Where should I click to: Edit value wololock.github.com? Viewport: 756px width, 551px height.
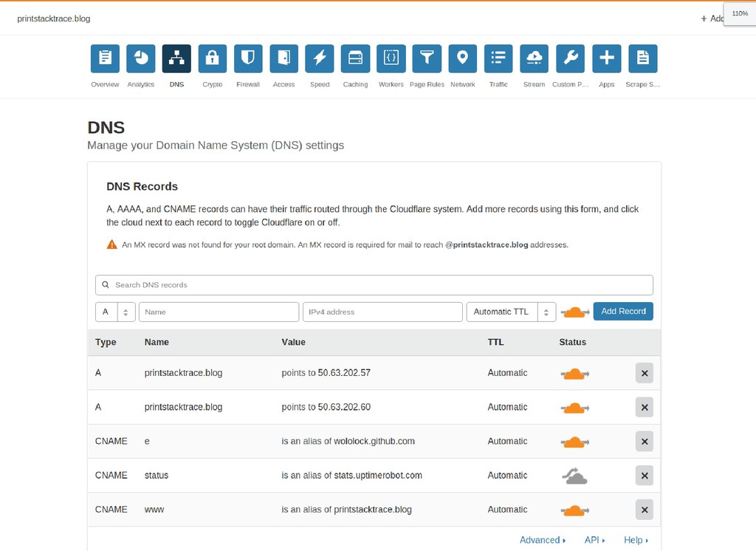click(x=374, y=441)
